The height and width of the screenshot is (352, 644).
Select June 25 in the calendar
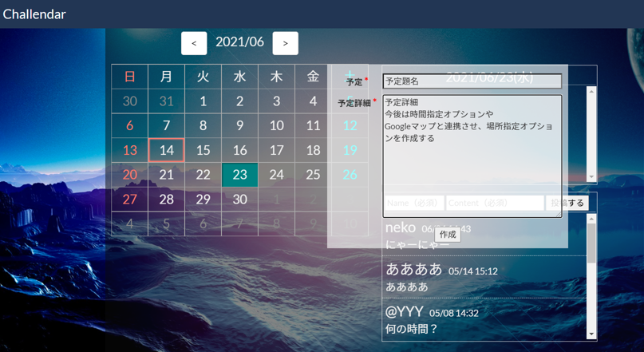313,175
